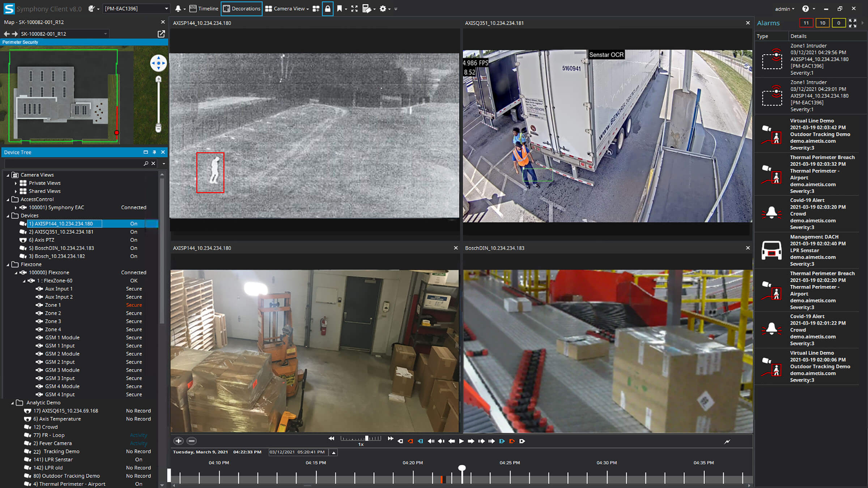Select the camera layout grid icon
The width and height of the screenshot is (868, 488).
click(x=316, y=9)
